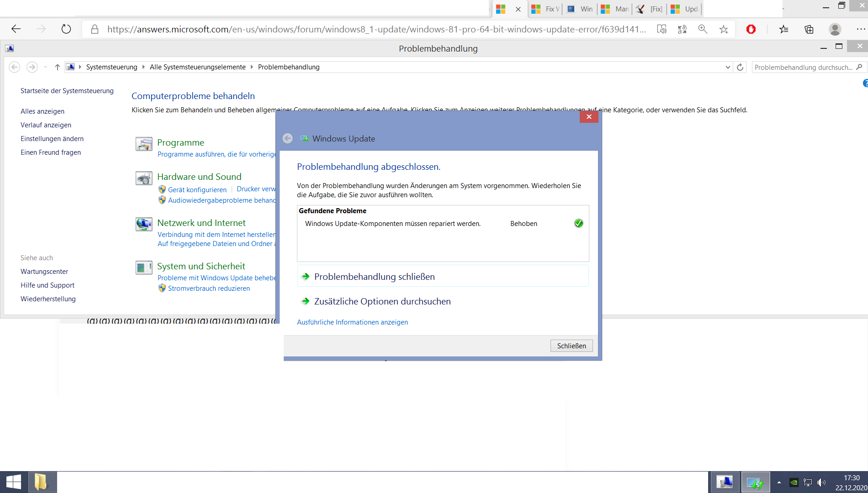Viewport: 868px width, 493px height.
Task: Choose Problembehandlung schließen option
Action: pyautogui.click(x=443, y=277)
